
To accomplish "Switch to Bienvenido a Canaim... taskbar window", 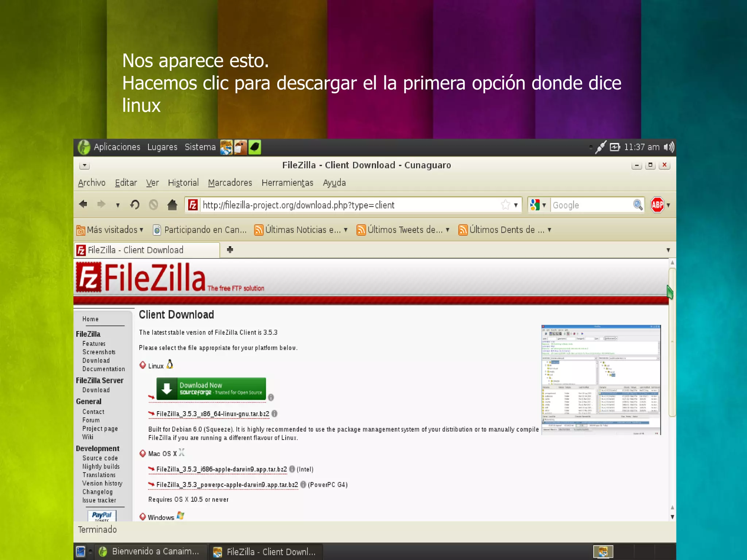I will (150, 551).
